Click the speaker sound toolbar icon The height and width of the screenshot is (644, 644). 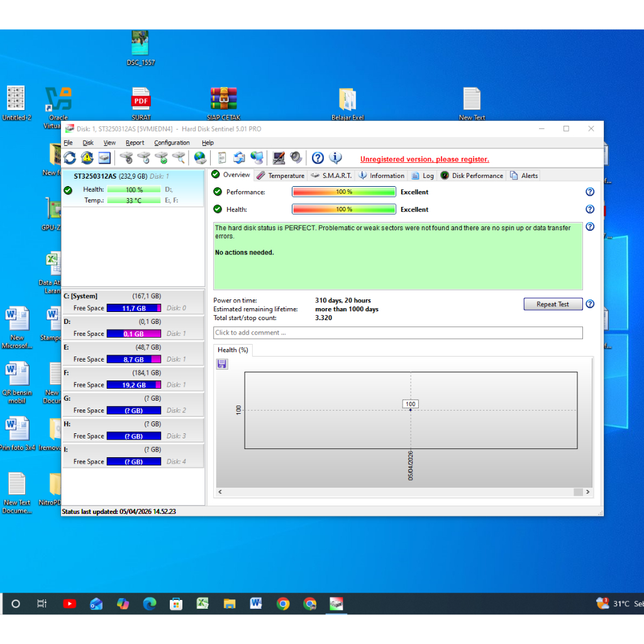point(296,158)
